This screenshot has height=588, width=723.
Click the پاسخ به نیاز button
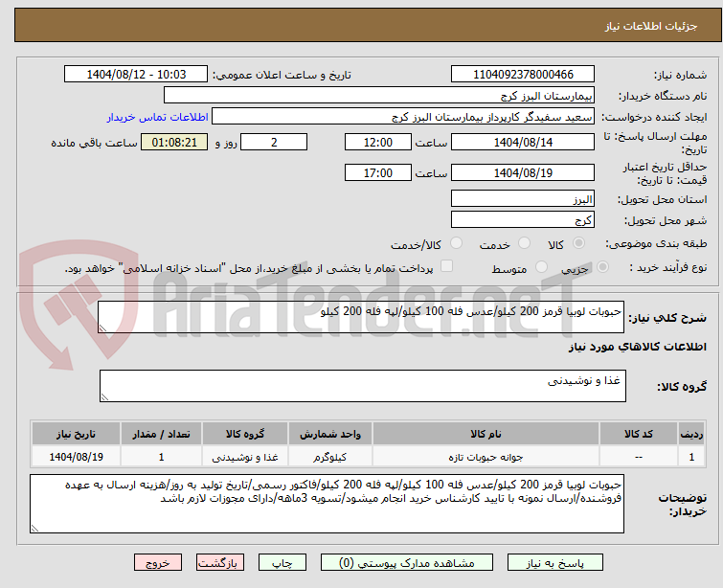click(555, 563)
